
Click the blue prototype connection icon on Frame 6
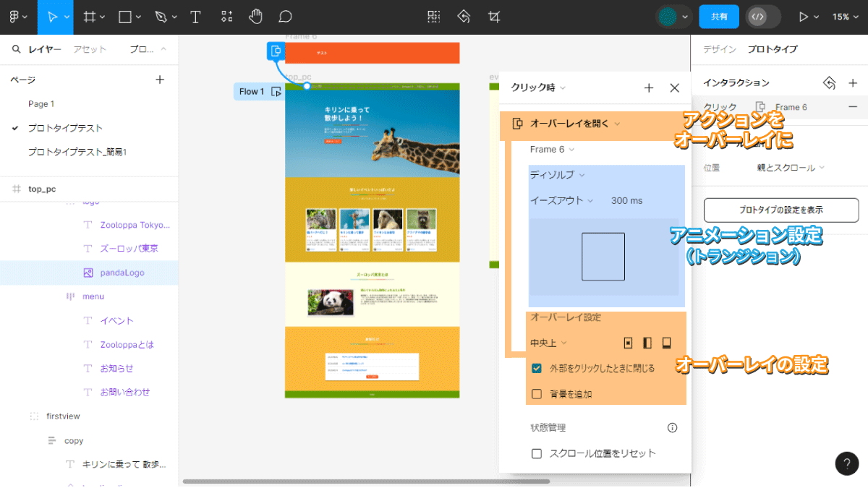276,51
